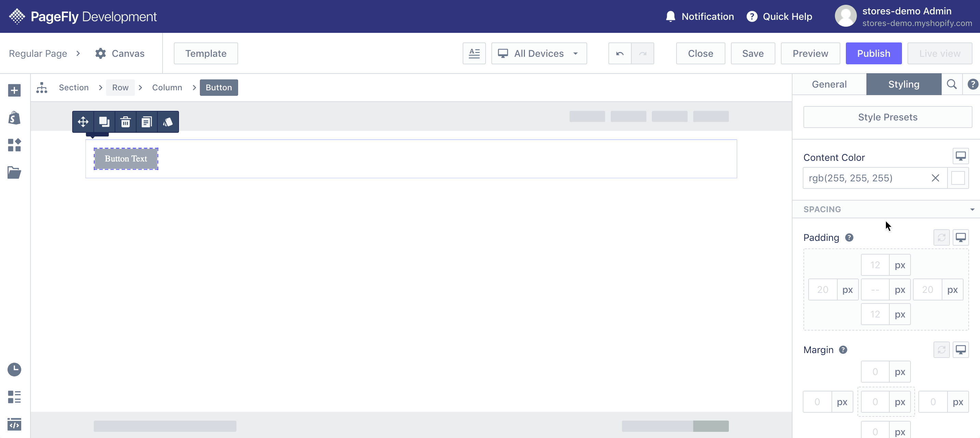Click the undo arrow
Viewport: 980px width, 438px height.
coord(620,53)
